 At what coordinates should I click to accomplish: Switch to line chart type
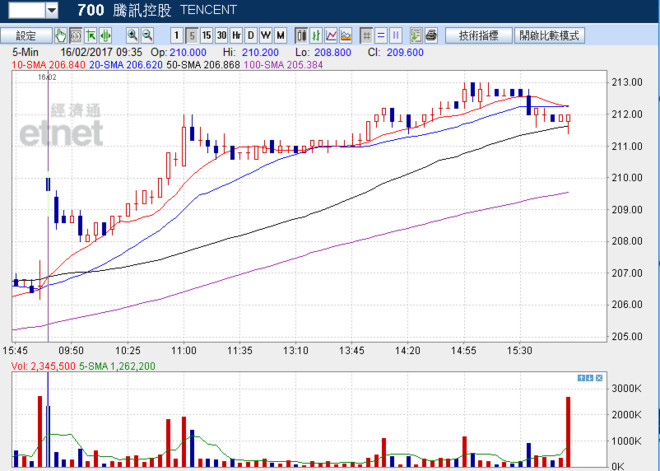[x=331, y=36]
